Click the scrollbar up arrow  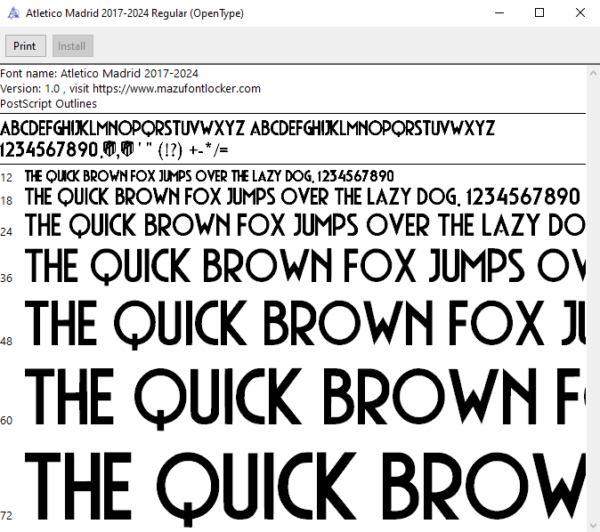click(593, 73)
